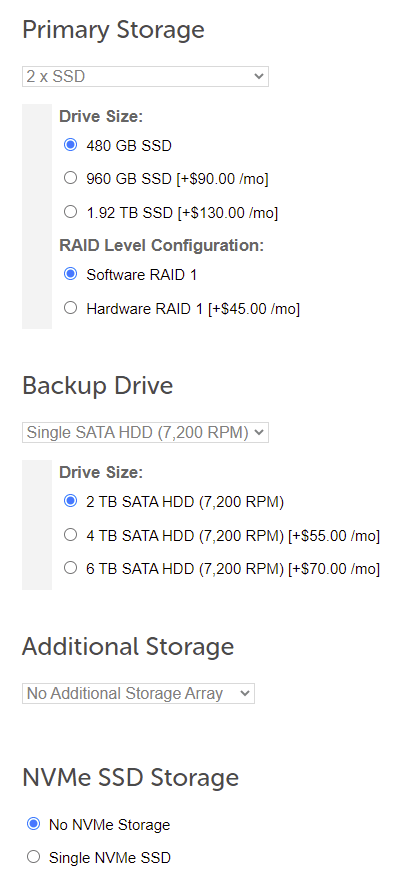Choose 960 GB SSD drive size
The image size is (408, 892).
(70, 178)
